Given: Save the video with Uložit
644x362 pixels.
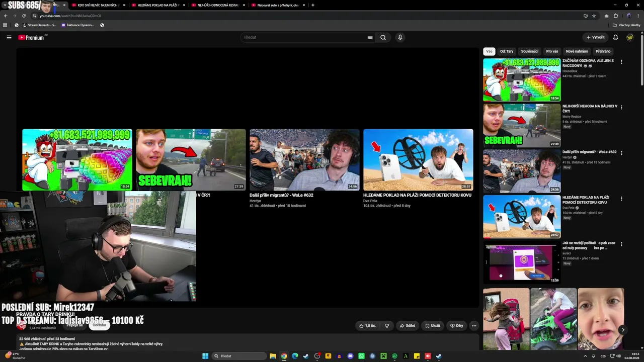Looking at the screenshot, I should [x=433, y=325].
